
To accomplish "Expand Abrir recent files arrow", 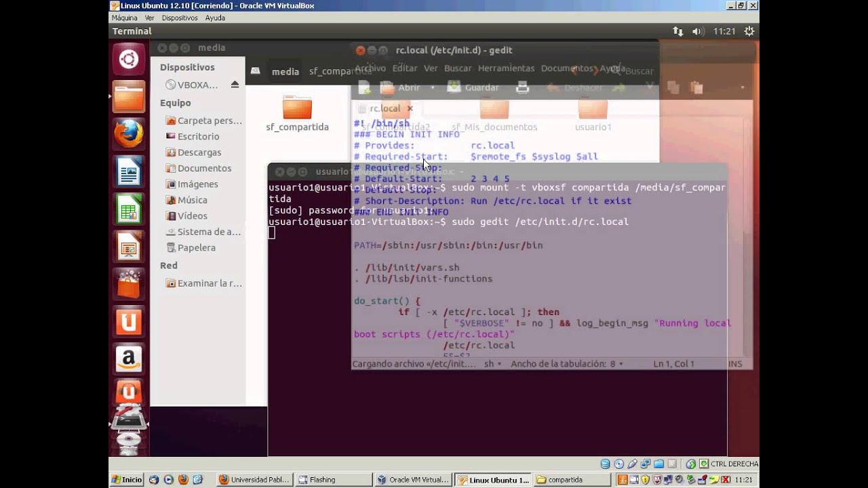I will pyautogui.click(x=432, y=87).
